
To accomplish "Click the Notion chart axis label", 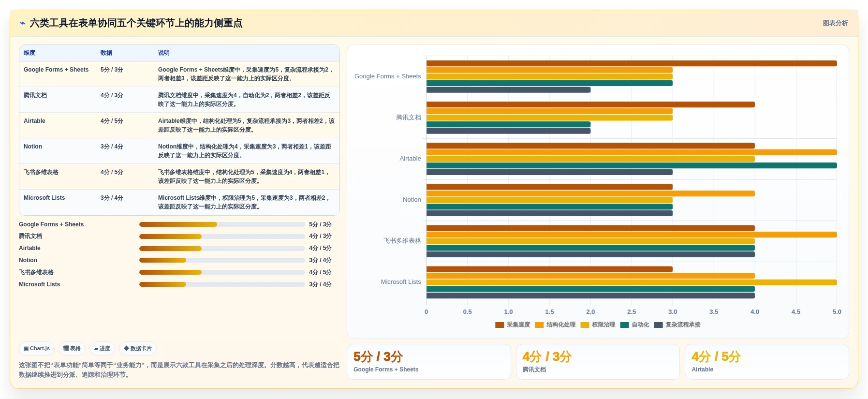I will pos(412,200).
